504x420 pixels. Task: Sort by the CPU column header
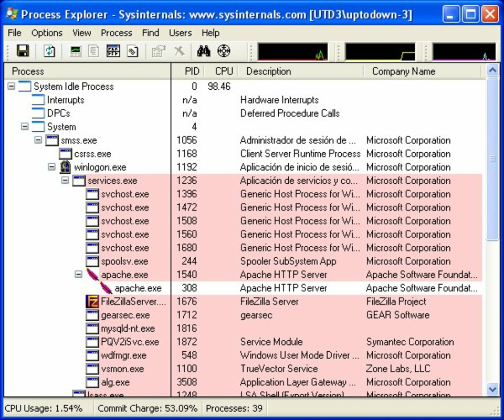click(221, 71)
